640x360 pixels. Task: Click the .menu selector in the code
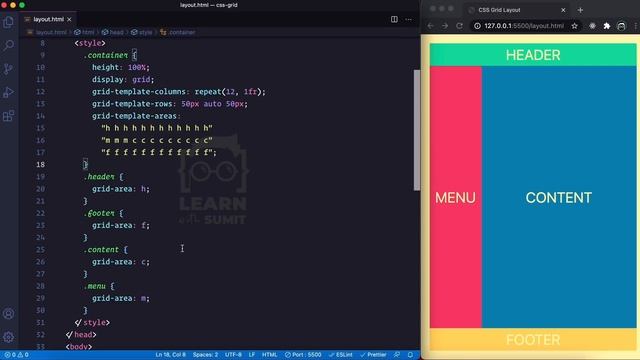point(95,286)
